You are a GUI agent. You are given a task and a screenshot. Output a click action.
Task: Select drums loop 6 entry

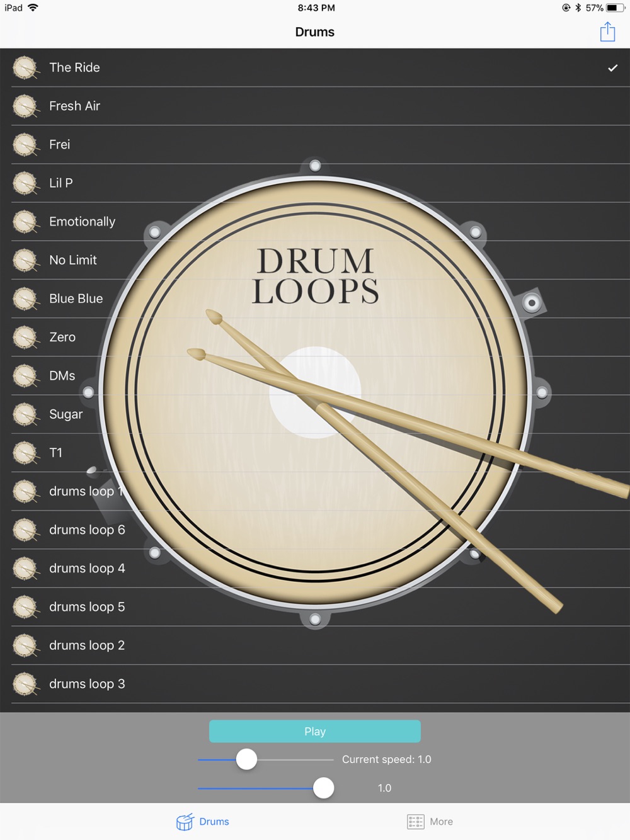315,530
